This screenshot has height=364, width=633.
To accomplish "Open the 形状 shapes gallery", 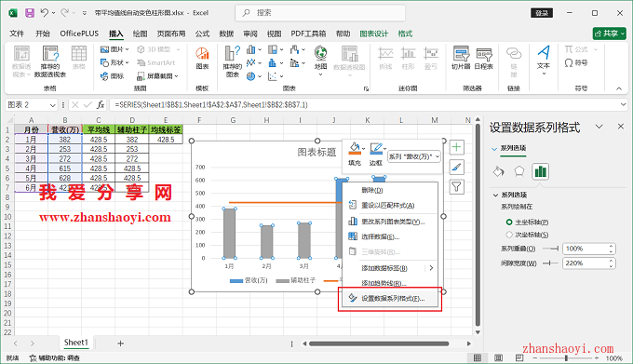I will tap(114, 62).
